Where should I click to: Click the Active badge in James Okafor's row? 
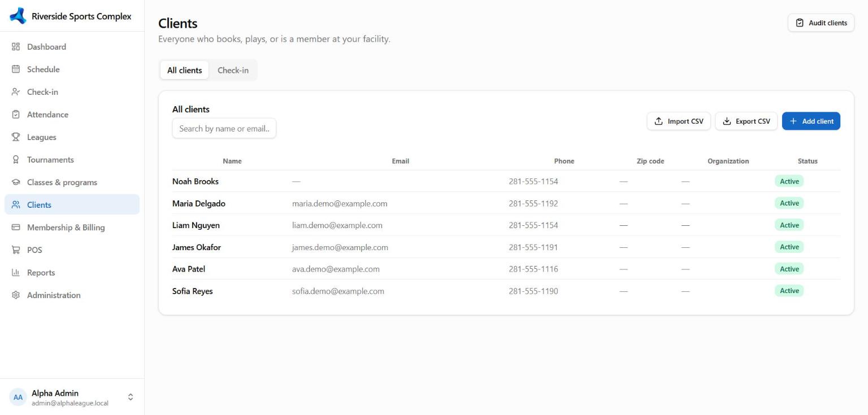coord(789,247)
